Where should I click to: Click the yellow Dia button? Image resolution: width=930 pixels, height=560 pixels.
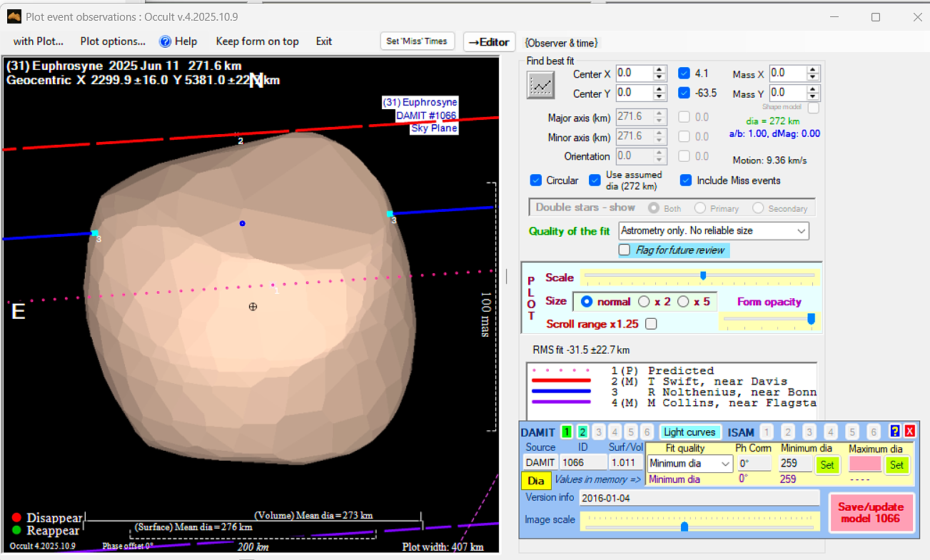(535, 481)
